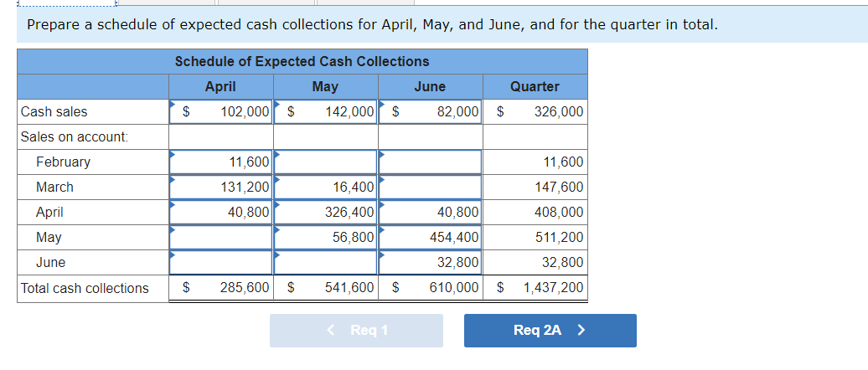The image size is (868, 370).
Task: Select Cash sales quarter total 326,000
Action: point(535,111)
